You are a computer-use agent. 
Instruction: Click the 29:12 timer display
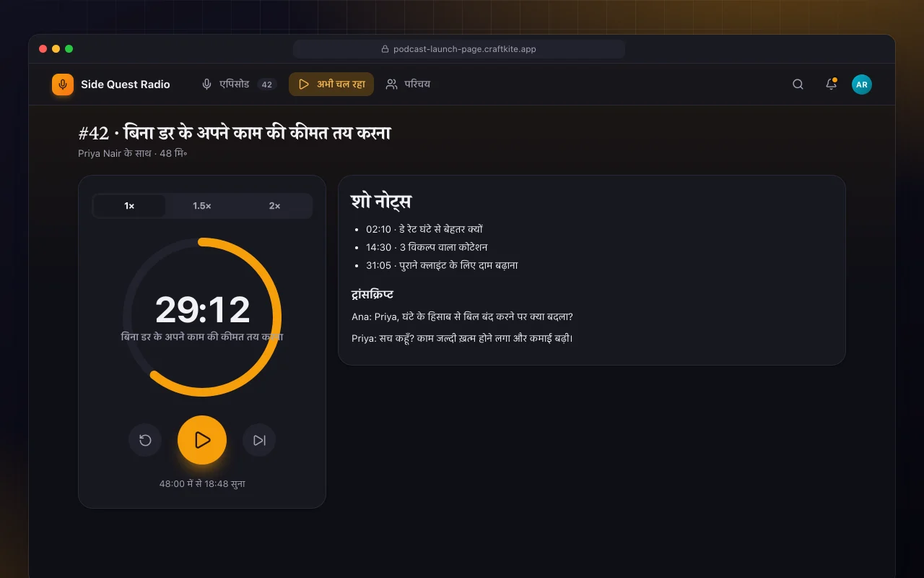coord(202,310)
